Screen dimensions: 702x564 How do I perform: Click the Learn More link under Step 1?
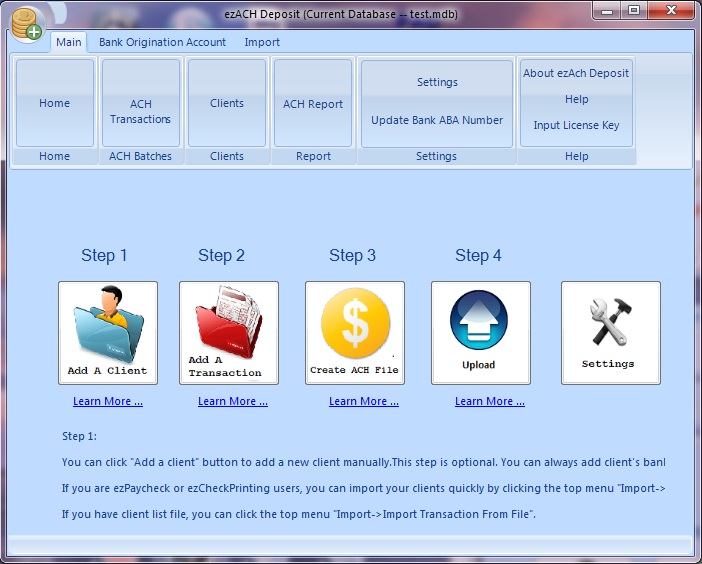pos(108,402)
